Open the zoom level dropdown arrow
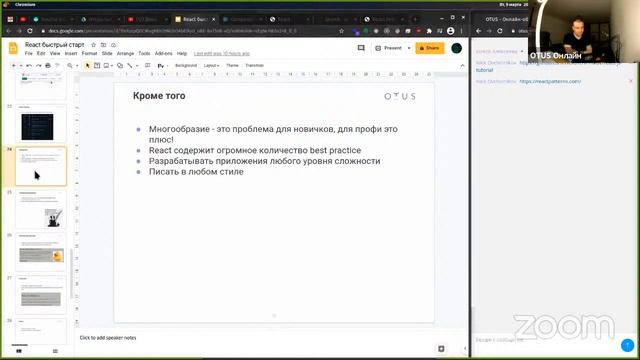Screen dimensions: 640x360 77,65
